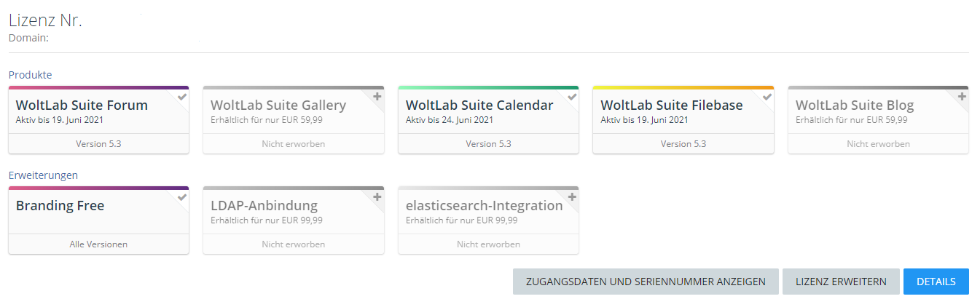Open the Details button
The image size is (980, 307).
tap(936, 282)
